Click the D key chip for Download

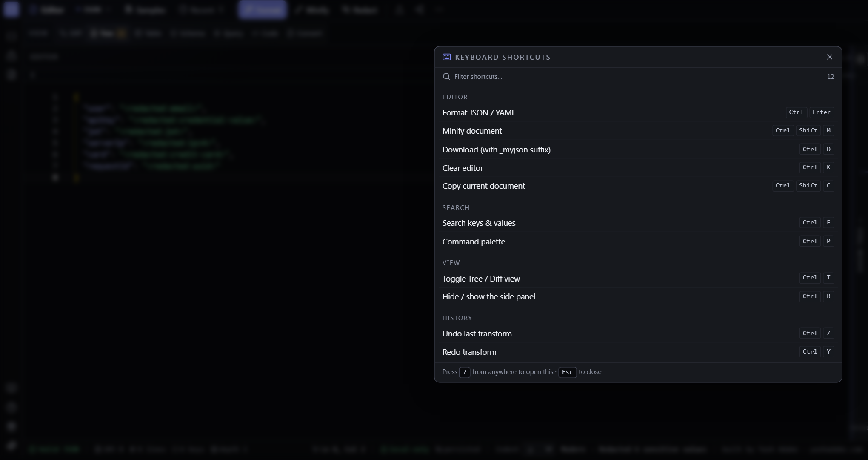828,149
